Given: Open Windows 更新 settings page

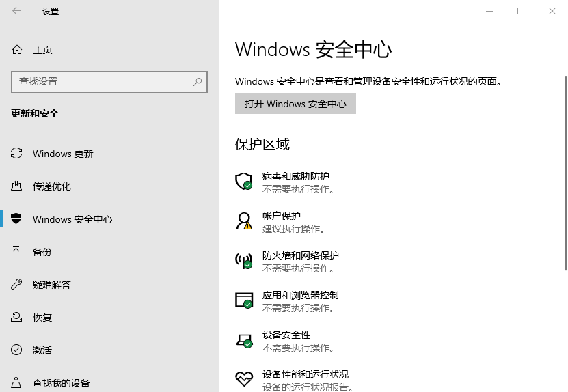Looking at the screenshot, I should (109, 154).
